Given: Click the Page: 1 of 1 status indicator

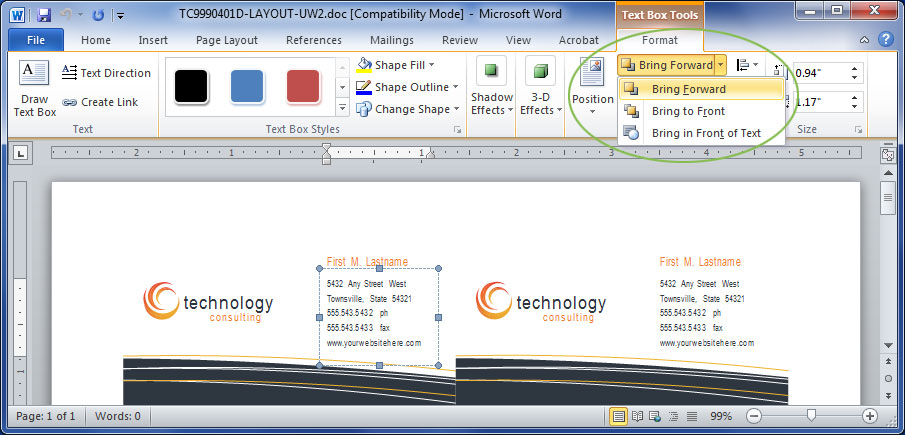Looking at the screenshot, I should [46, 416].
